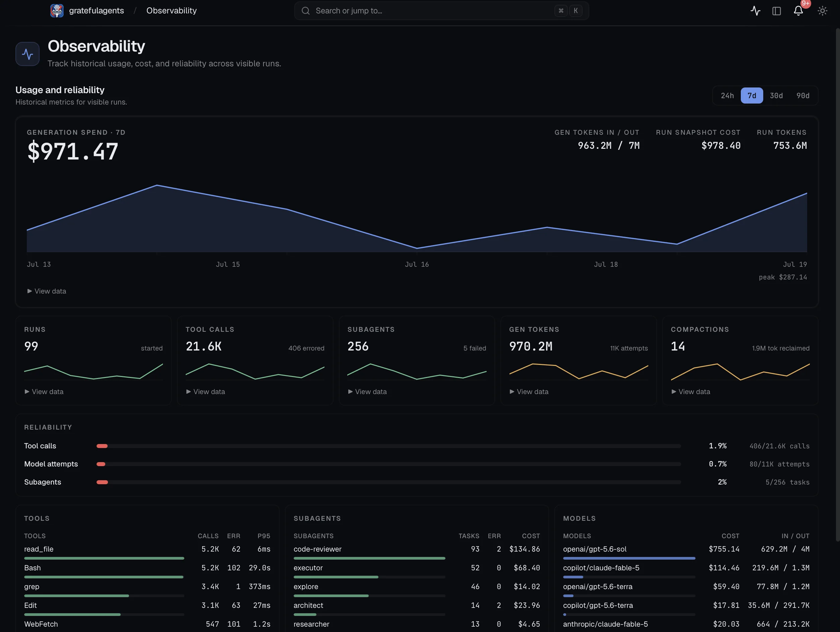The image size is (840, 632).
Task: Click the Subagents reliability bar
Action: [388, 482]
